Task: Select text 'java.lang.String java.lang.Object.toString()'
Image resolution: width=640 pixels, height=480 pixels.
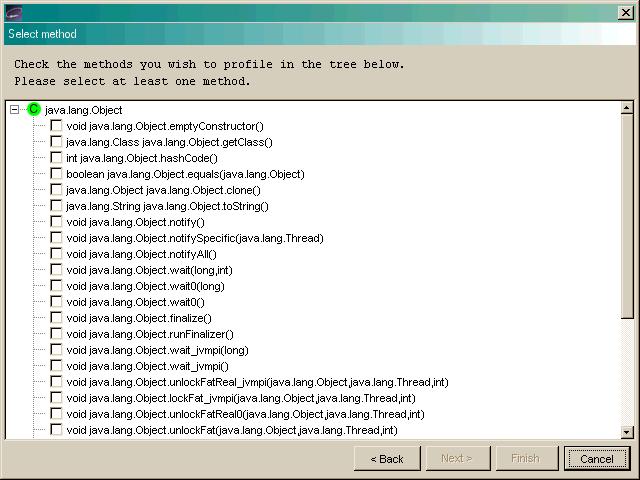Action: pos(167,206)
